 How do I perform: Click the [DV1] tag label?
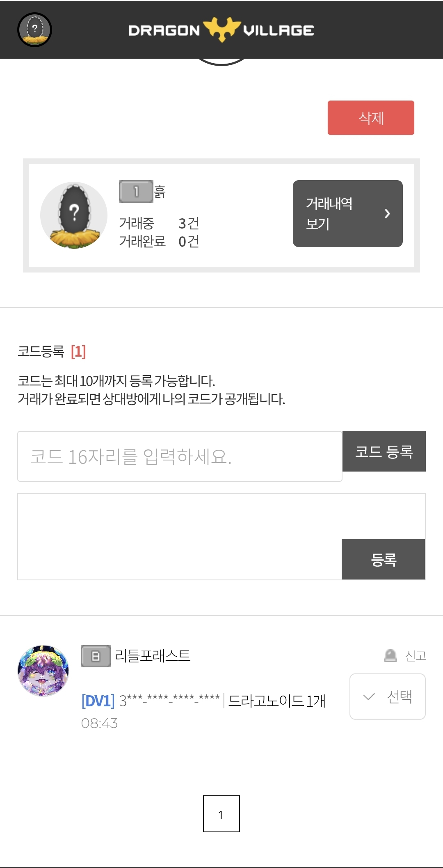tap(98, 701)
